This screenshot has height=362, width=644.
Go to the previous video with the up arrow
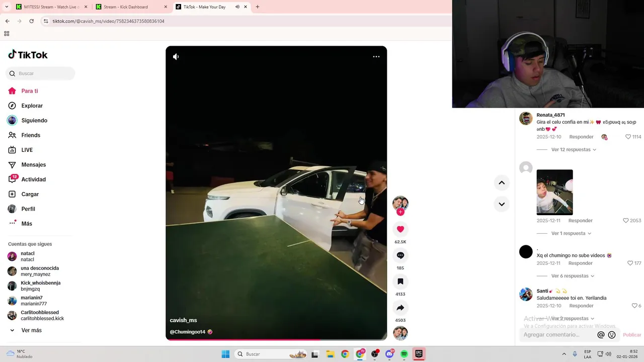(x=502, y=183)
